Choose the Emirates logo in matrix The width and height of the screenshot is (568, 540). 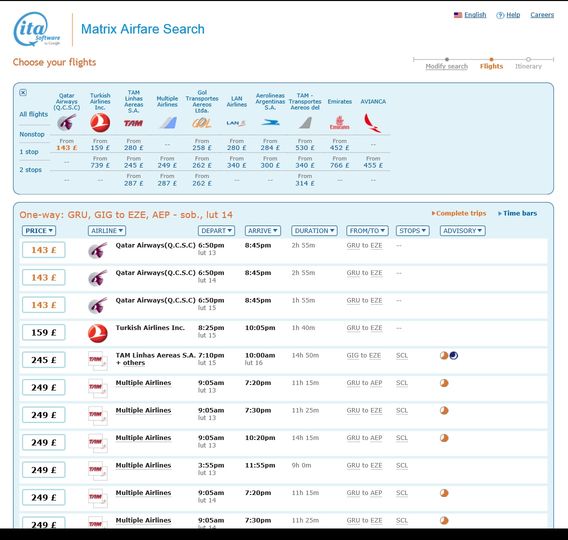click(339, 123)
